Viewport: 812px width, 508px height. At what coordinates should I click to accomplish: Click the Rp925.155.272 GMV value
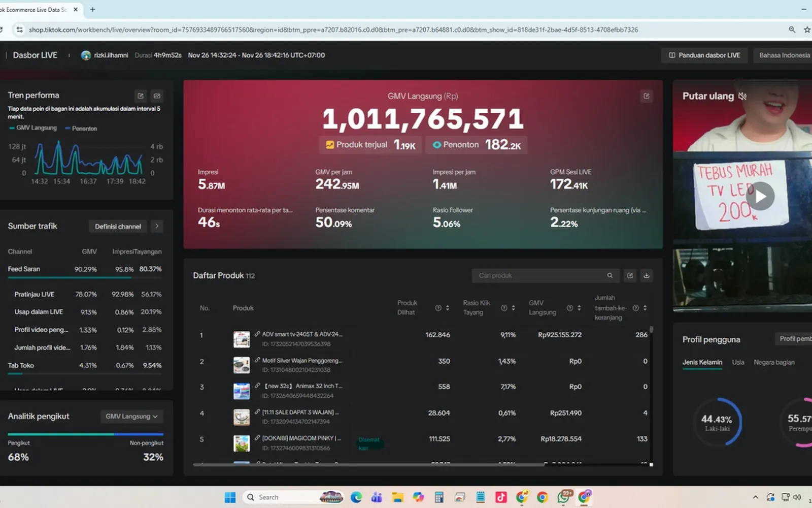(560, 335)
